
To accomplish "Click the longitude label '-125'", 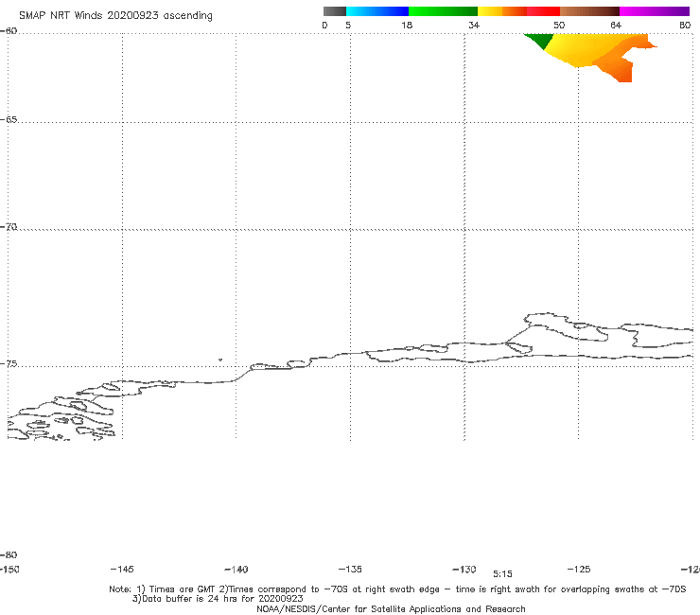I will (x=579, y=569).
